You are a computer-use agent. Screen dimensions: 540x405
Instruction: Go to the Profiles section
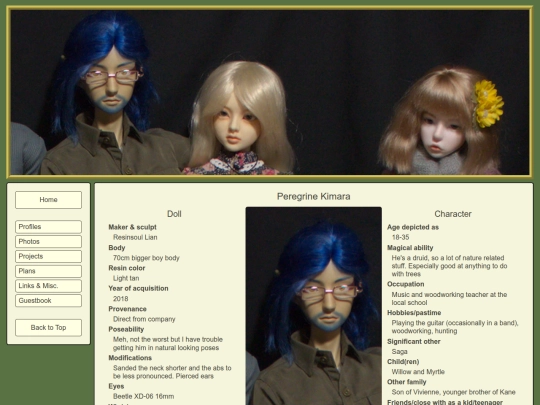[48, 227]
